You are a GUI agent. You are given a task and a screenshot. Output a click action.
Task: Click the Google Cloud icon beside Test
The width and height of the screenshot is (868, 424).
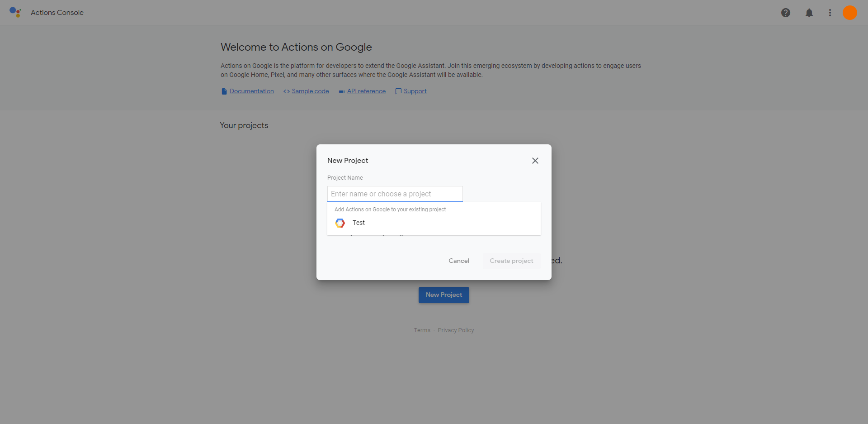click(340, 223)
